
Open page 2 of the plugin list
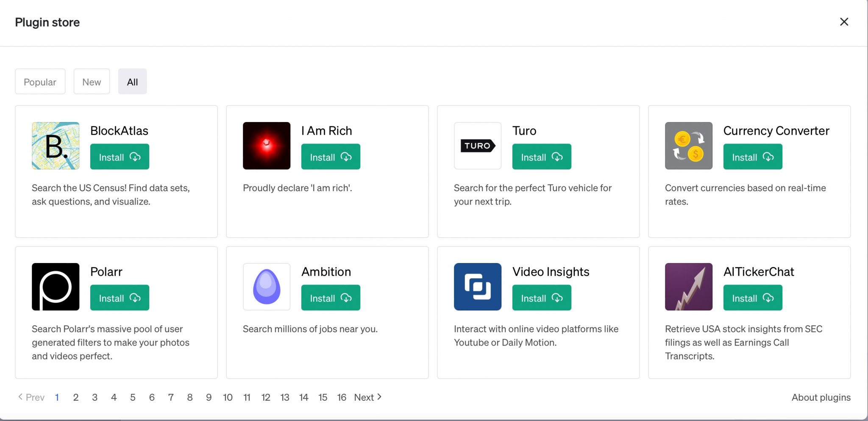pos(76,397)
